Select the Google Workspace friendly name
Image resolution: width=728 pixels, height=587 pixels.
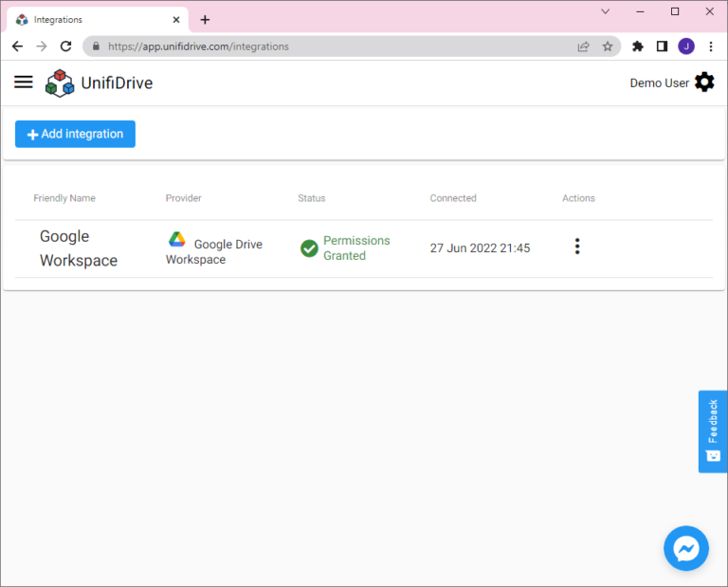pos(79,248)
